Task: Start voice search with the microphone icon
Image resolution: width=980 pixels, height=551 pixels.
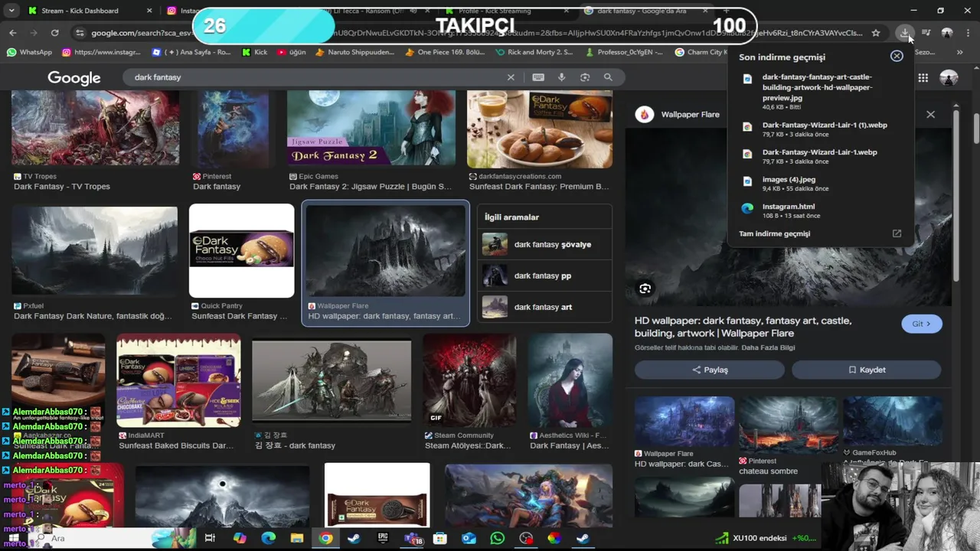Action: coord(561,77)
